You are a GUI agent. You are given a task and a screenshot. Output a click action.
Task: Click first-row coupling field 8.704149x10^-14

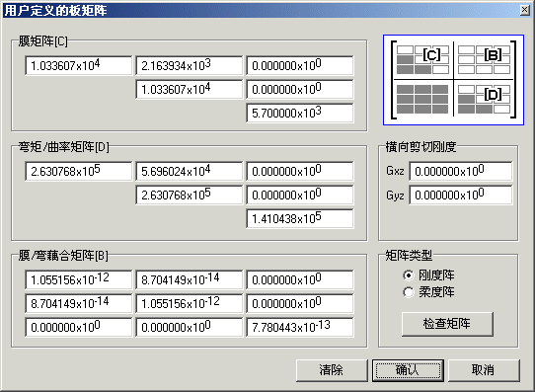[x=189, y=279]
